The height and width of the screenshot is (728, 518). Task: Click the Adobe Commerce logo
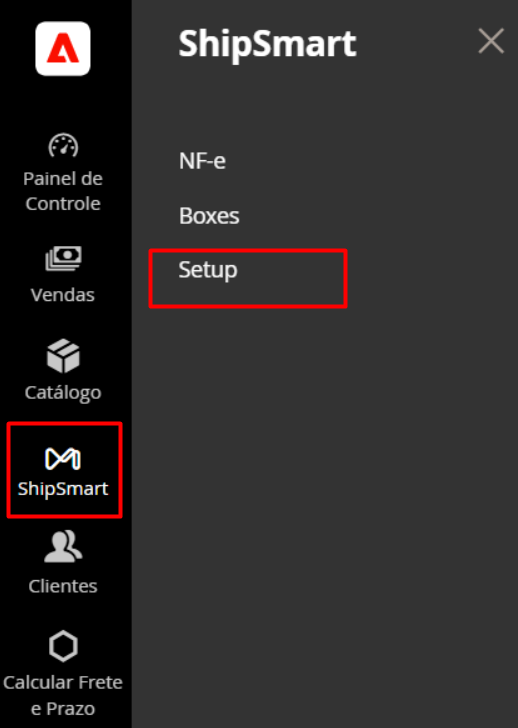pyautogui.click(x=63, y=48)
